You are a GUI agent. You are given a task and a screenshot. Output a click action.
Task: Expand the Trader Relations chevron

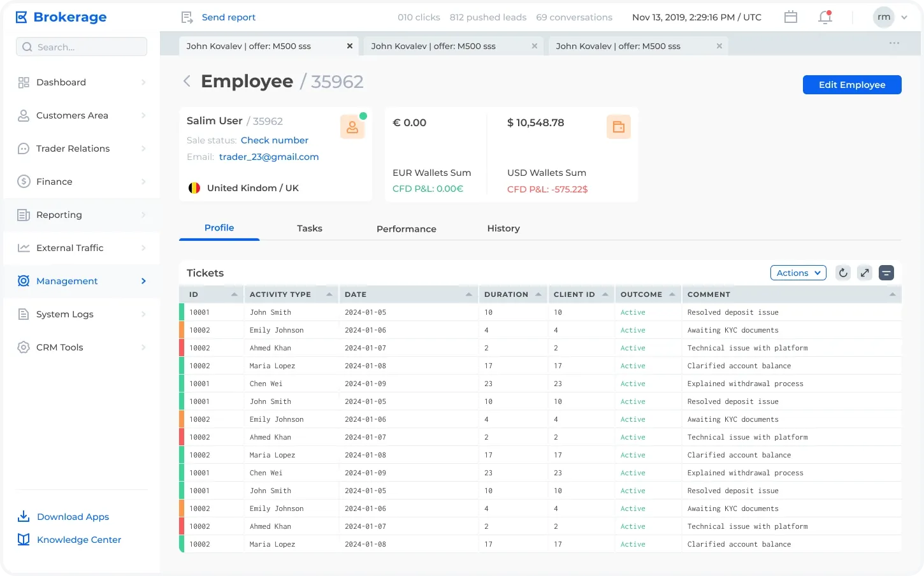[143, 148]
